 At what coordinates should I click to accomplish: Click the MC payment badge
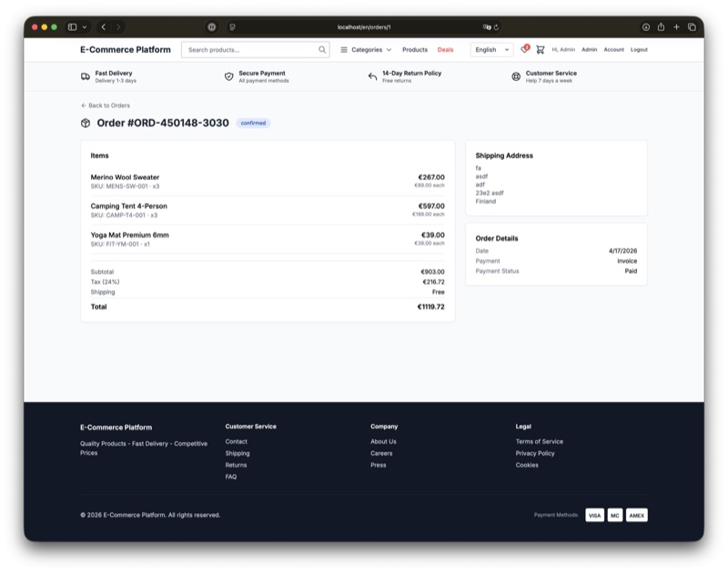(615, 515)
